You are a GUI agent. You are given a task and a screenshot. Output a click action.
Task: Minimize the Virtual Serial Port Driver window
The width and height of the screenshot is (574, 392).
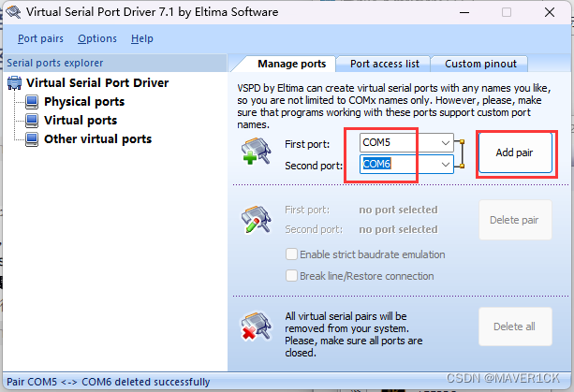click(464, 12)
